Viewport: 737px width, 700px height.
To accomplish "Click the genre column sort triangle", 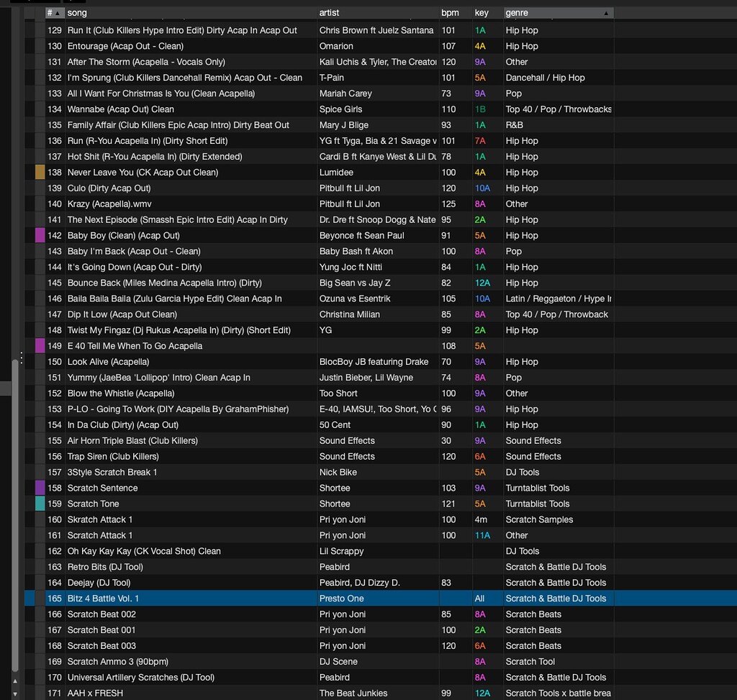I will [x=607, y=12].
